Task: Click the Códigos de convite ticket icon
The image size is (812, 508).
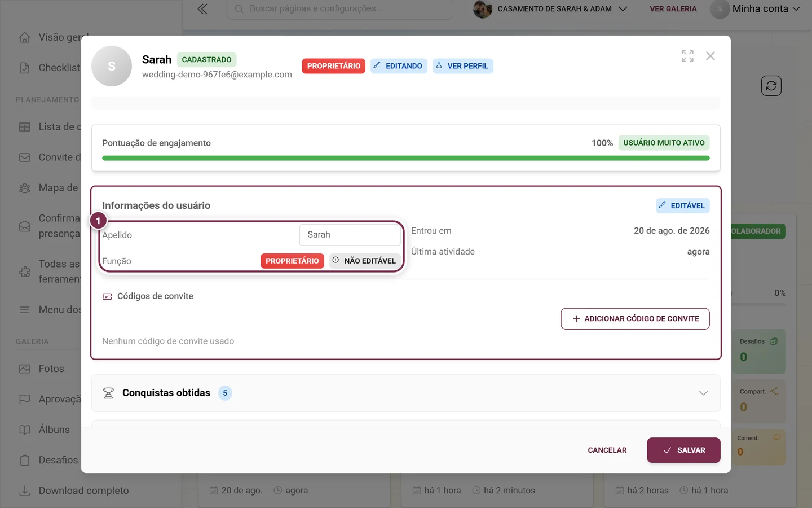Action: [107, 296]
